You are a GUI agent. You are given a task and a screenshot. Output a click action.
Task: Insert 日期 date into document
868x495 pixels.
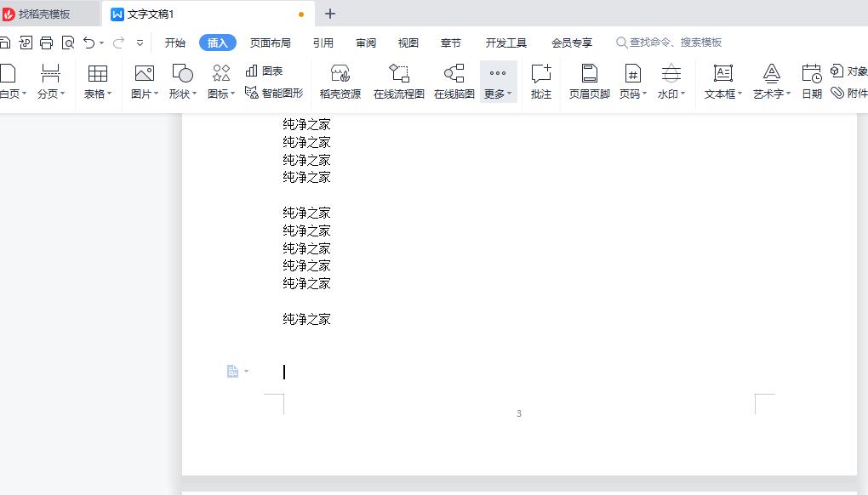coord(812,82)
